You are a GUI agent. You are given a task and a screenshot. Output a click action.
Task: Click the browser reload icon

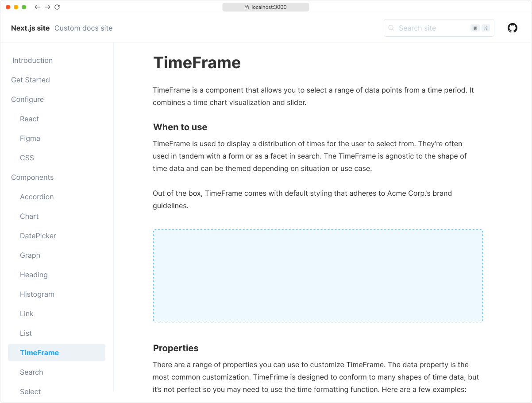point(57,7)
